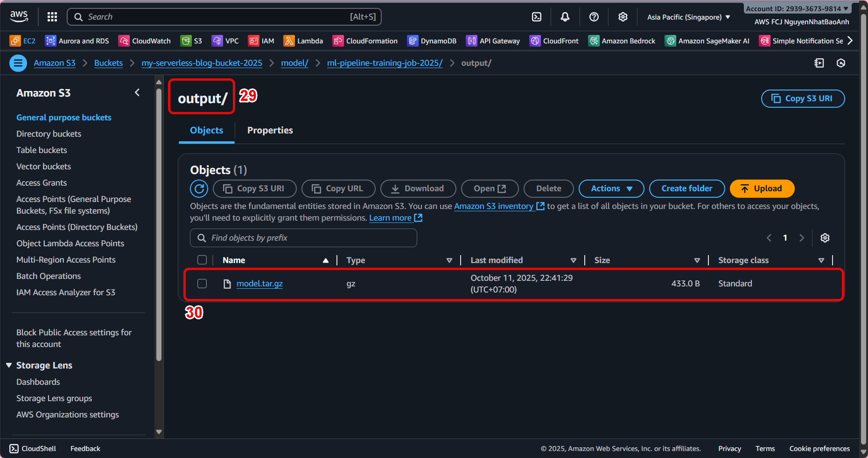Expand the Actions dropdown
The width and height of the screenshot is (868, 458).
[611, 188]
